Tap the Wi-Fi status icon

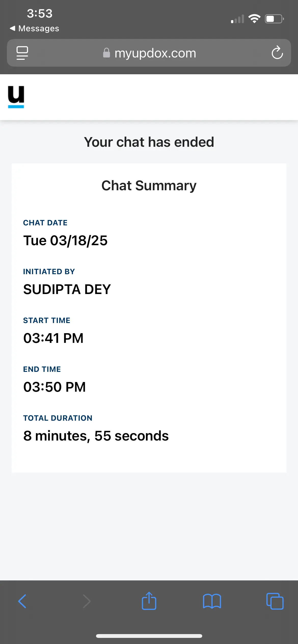[254, 19]
